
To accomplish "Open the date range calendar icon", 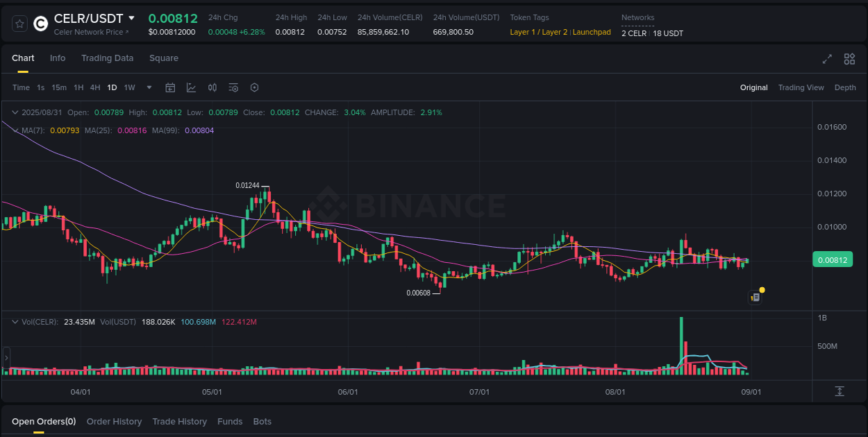I will pos(170,87).
